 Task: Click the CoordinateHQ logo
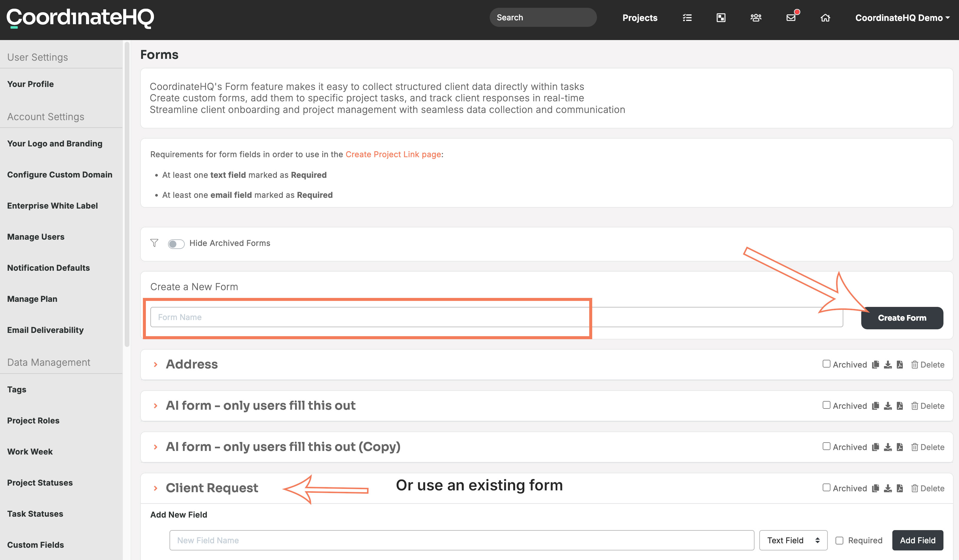pos(80,18)
